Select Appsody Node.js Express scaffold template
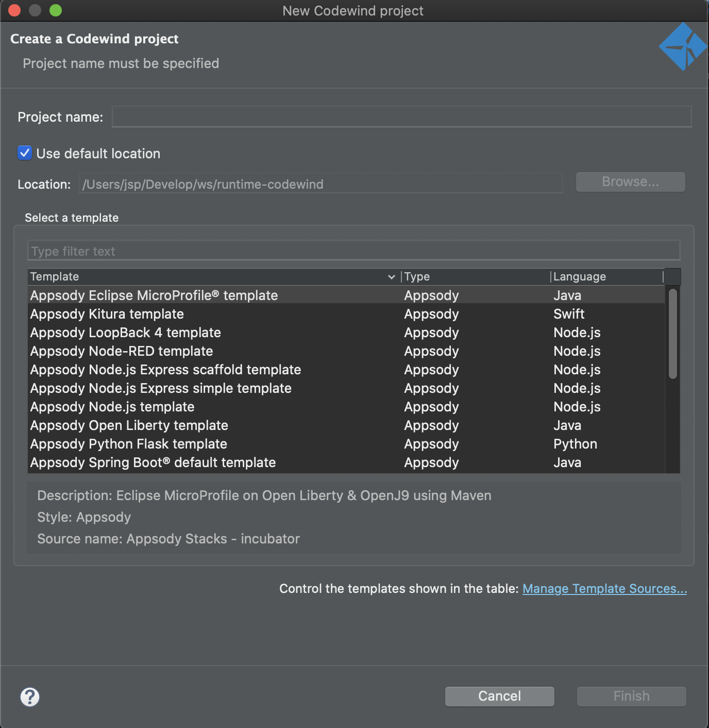 click(346, 370)
